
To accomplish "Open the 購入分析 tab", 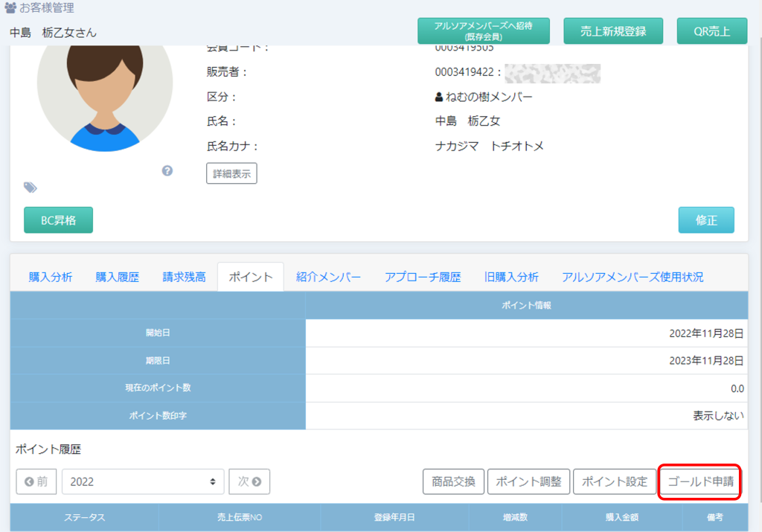I will [51, 277].
